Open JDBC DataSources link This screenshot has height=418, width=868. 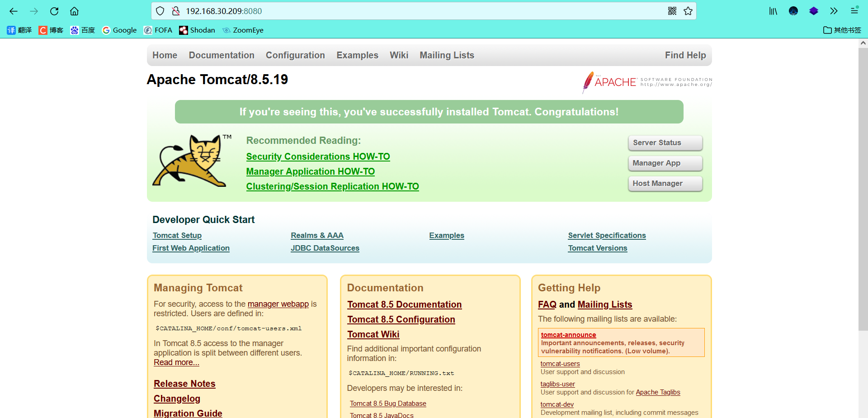click(x=325, y=248)
